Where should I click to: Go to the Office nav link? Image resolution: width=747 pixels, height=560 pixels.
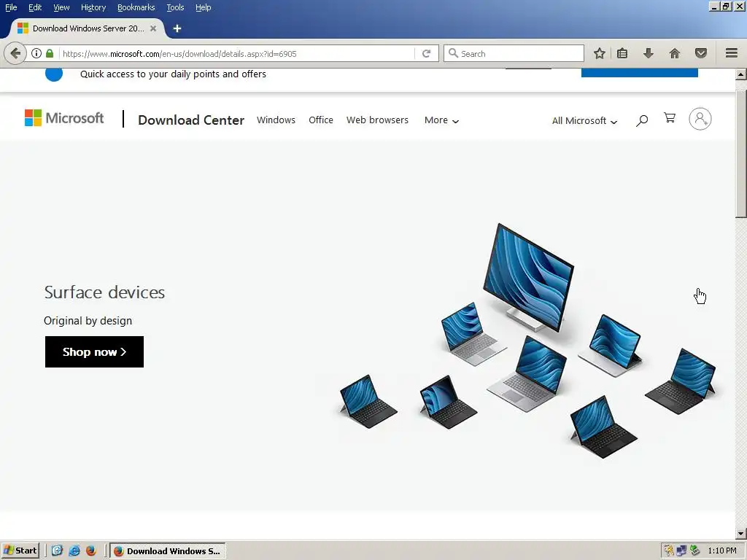click(x=321, y=120)
